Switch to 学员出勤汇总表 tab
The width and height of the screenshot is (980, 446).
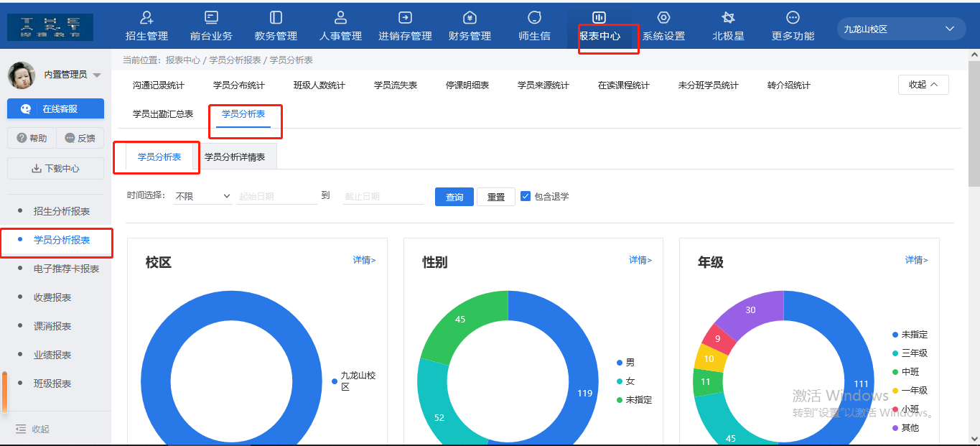pos(163,114)
